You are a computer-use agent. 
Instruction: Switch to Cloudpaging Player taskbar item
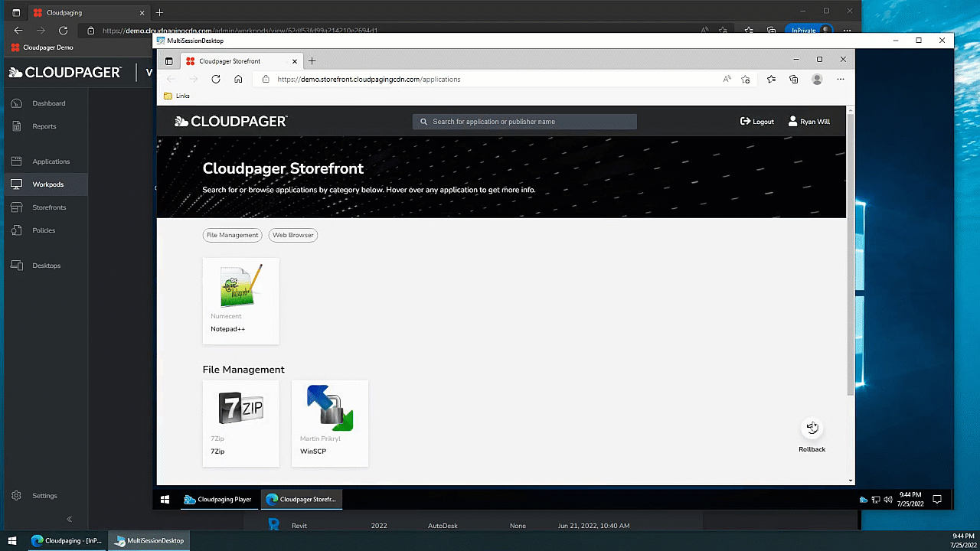pos(218,499)
